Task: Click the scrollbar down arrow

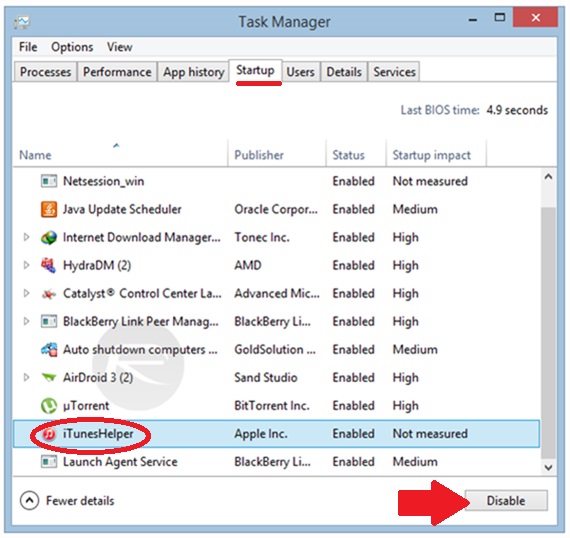Action: coord(548,467)
